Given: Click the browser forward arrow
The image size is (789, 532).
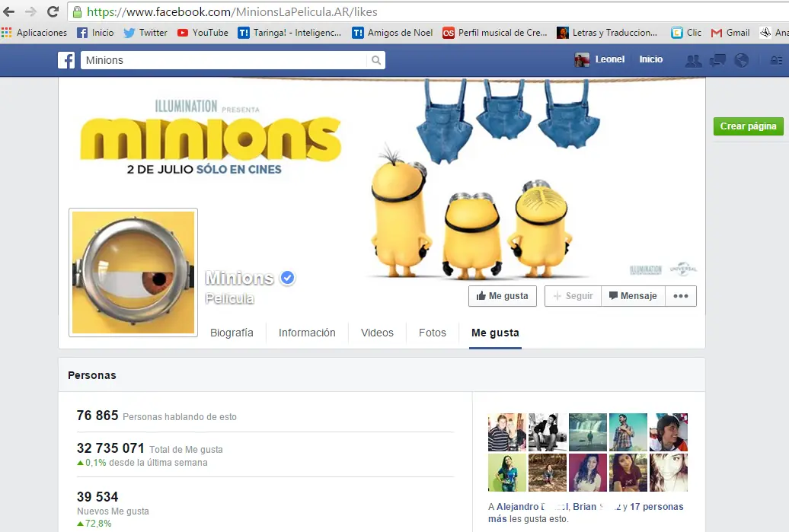Looking at the screenshot, I should coord(30,11).
